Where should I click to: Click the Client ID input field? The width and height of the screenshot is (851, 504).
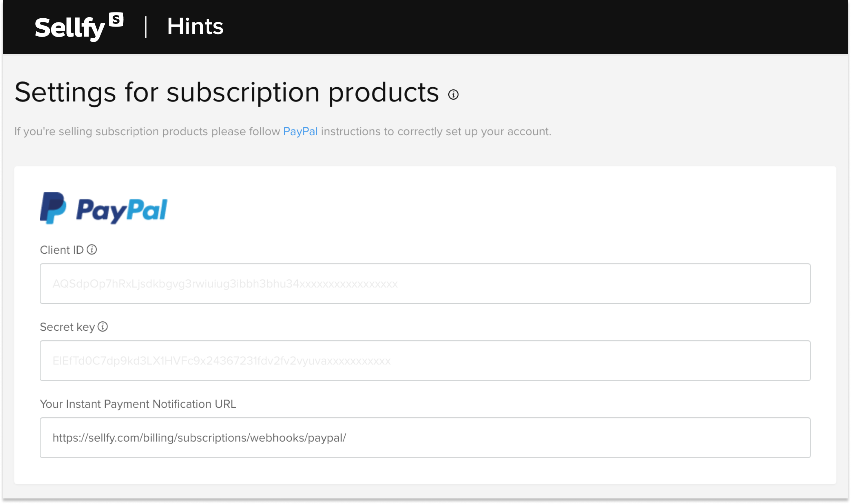(425, 283)
